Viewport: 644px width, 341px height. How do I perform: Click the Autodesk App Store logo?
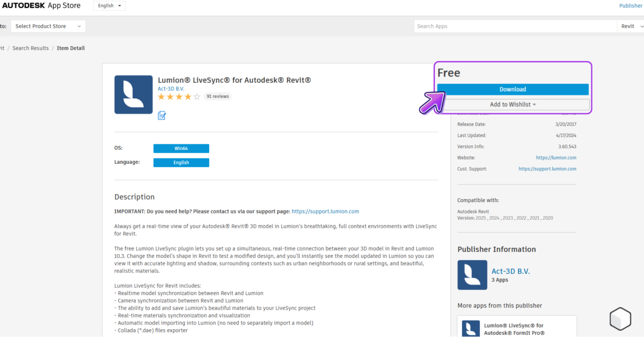tap(40, 5)
